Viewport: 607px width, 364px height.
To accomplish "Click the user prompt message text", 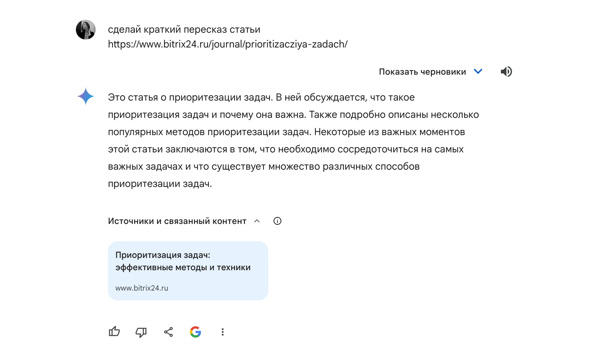I will (x=184, y=29).
